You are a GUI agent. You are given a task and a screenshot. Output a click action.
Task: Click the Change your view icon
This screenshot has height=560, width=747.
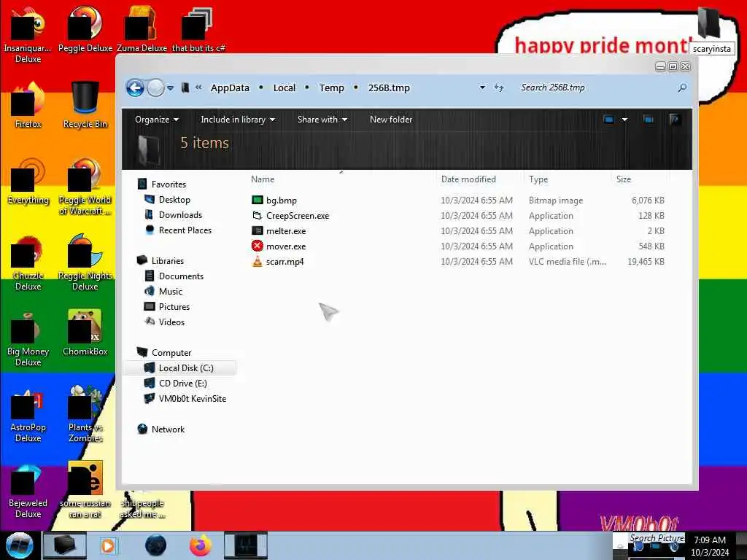pos(608,119)
